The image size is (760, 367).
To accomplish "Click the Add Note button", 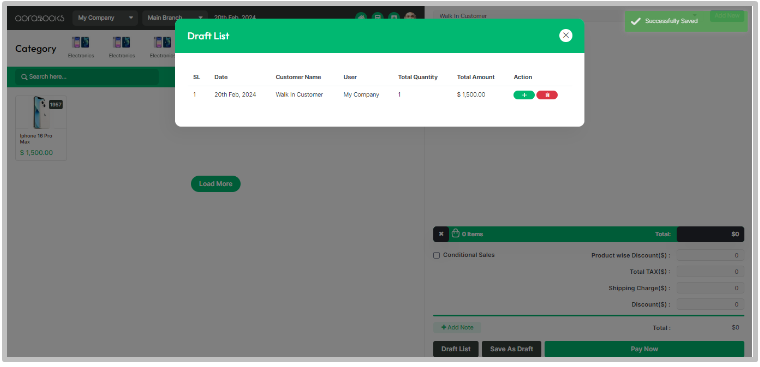I will coord(457,328).
